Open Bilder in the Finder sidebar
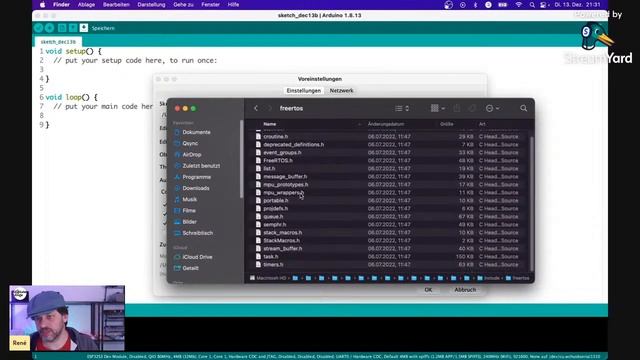 tap(189, 222)
